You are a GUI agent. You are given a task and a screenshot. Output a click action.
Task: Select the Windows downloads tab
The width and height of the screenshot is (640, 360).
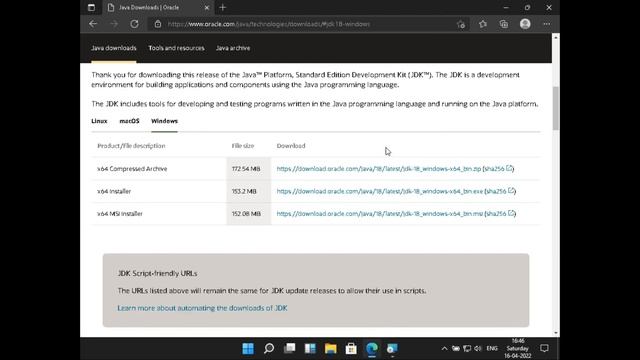[164, 121]
